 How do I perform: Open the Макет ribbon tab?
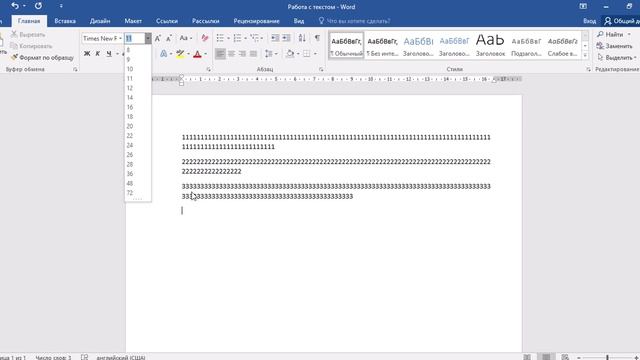pos(133,21)
